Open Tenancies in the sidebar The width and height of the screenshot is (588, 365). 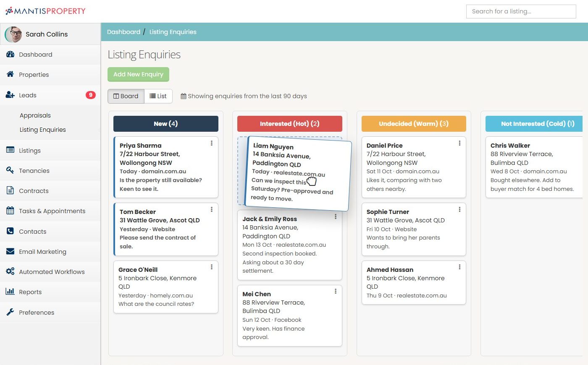click(50, 170)
